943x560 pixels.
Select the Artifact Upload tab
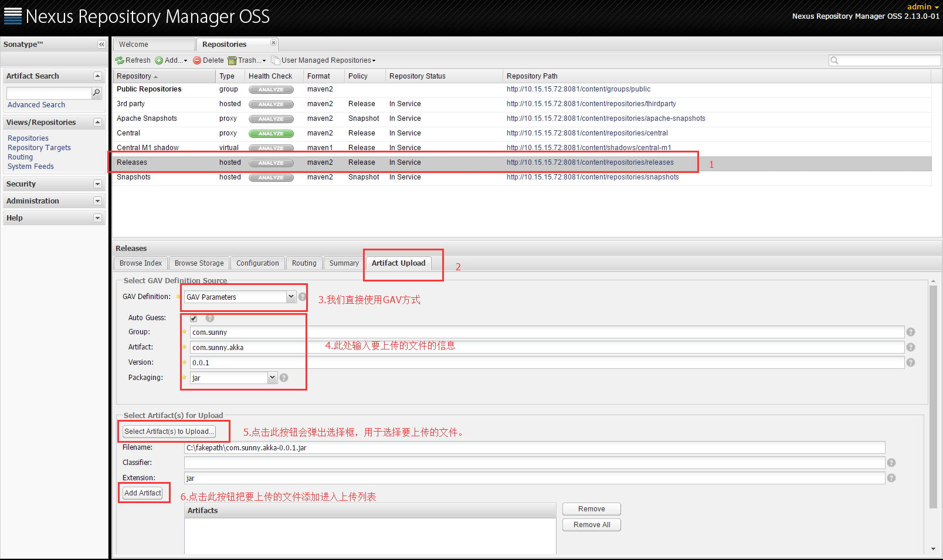(398, 263)
